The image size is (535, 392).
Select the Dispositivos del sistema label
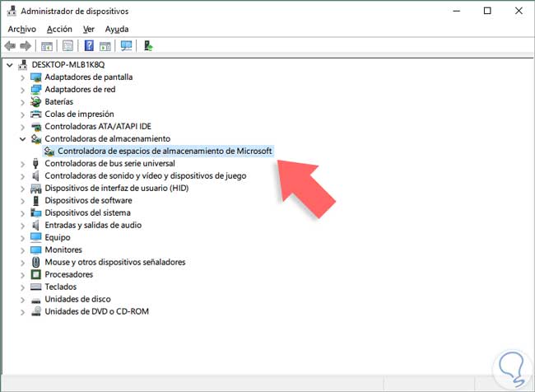88,212
